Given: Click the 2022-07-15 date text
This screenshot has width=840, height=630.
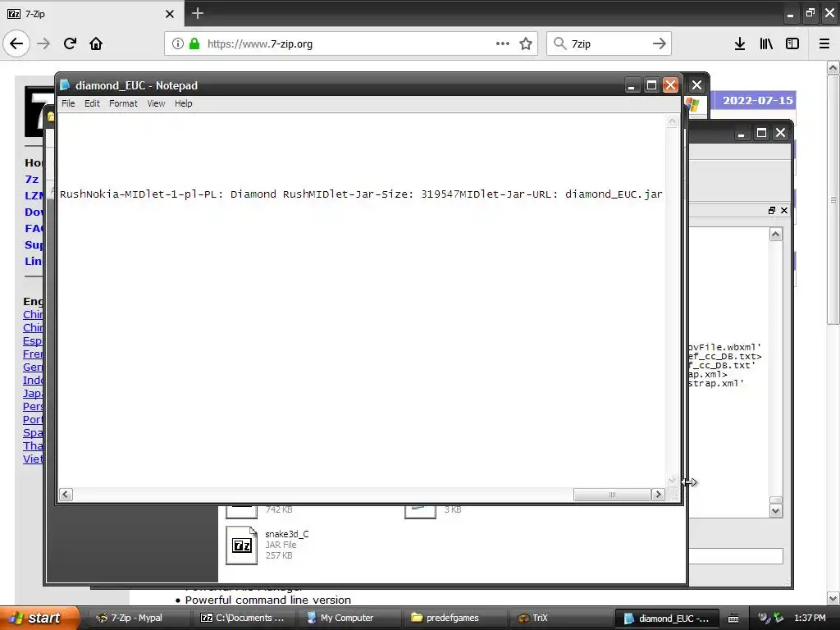Looking at the screenshot, I should (757, 100).
